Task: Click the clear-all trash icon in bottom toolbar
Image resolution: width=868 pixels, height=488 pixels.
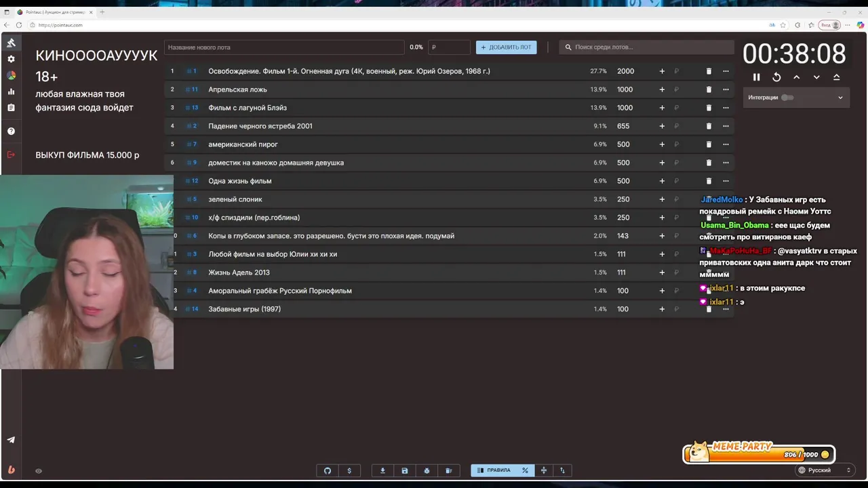Action: [x=448, y=470]
